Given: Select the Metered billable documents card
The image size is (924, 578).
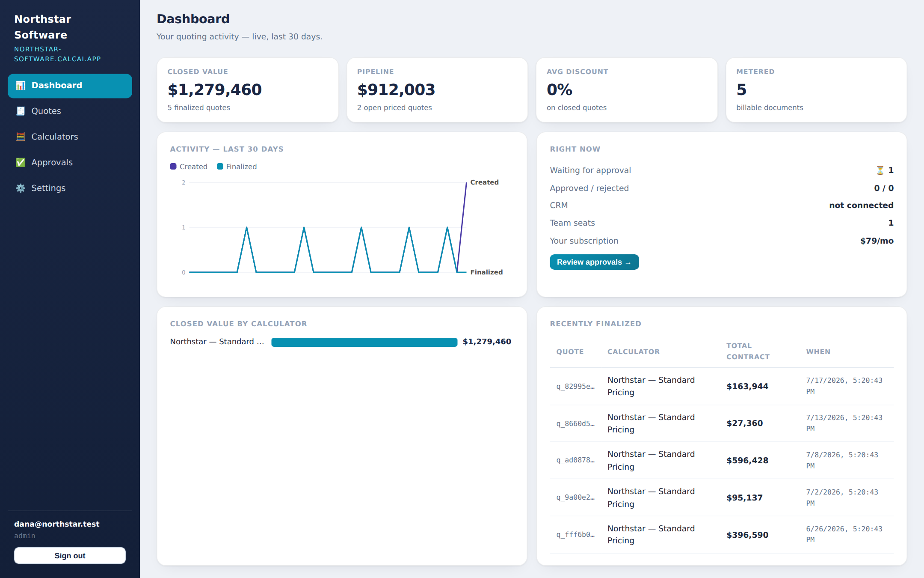Looking at the screenshot, I should point(816,90).
